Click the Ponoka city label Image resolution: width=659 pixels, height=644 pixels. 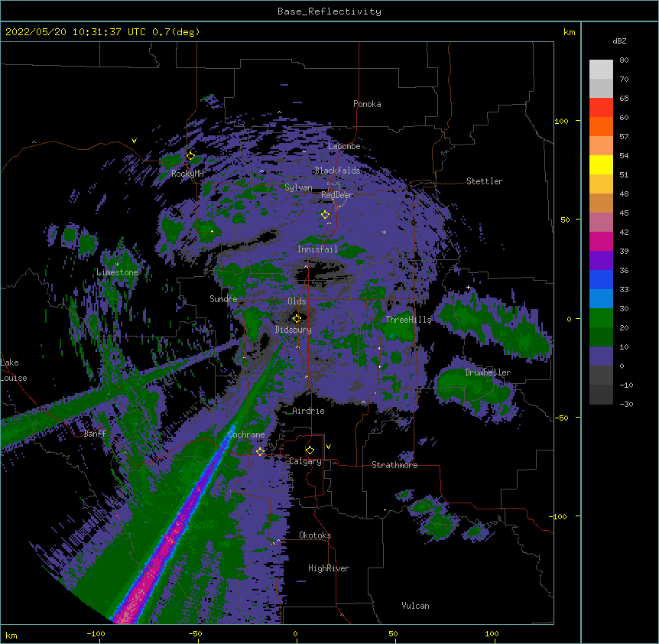coord(367,104)
